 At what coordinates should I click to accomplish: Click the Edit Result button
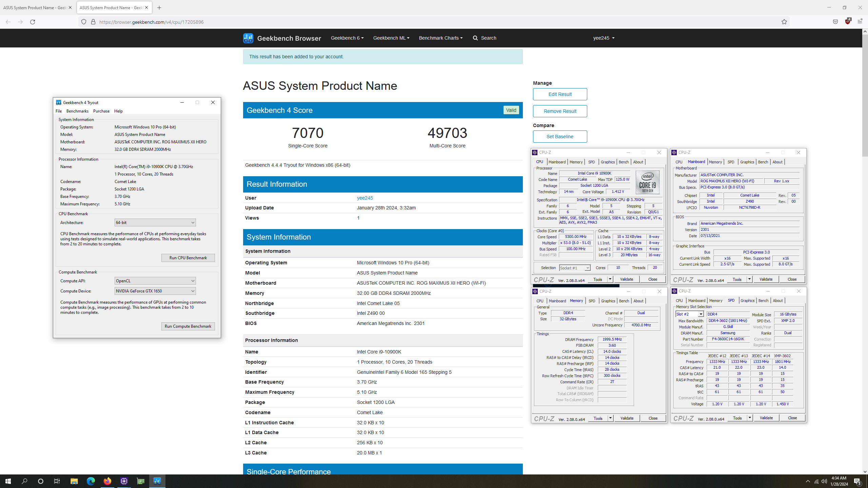tap(560, 94)
